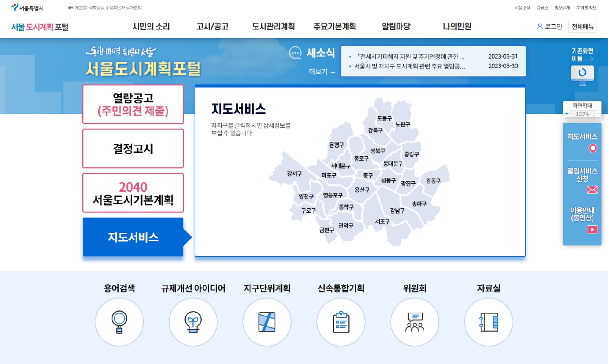
Task: Click the 열람공고 (주민의견 제출) button
Action: point(133,104)
